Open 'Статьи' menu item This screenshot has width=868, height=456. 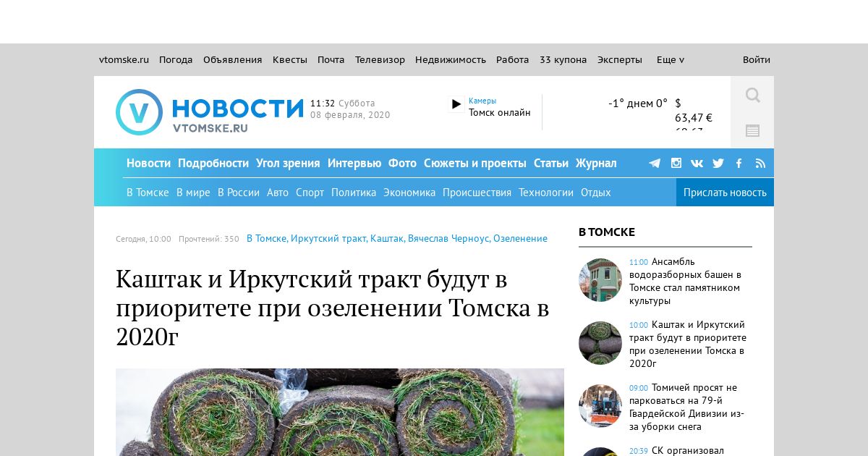(x=551, y=163)
